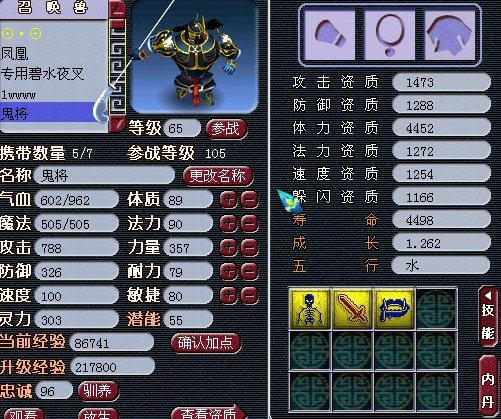This screenshot has width=501, height=419.
Task: Select the skeleton skill icon
Action: click(310, 309)
